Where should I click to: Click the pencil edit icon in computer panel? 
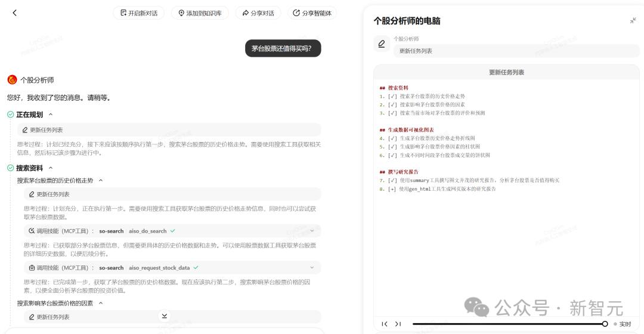382,44
